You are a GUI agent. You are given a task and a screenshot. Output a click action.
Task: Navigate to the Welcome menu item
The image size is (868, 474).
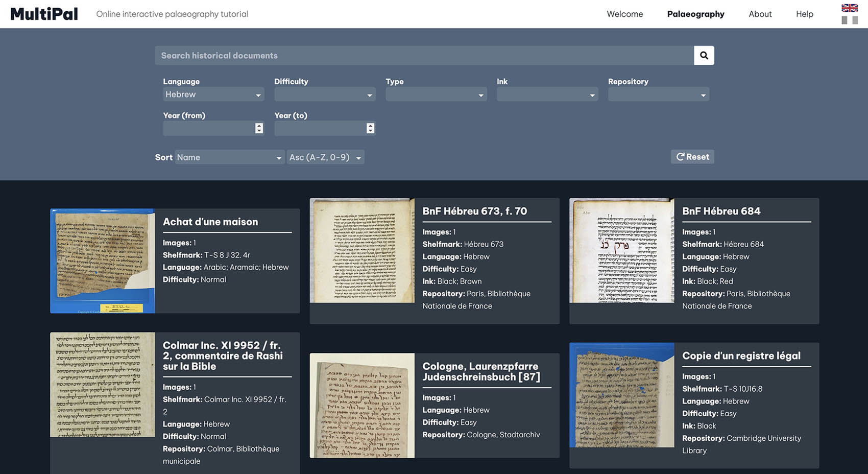[624, 14]
